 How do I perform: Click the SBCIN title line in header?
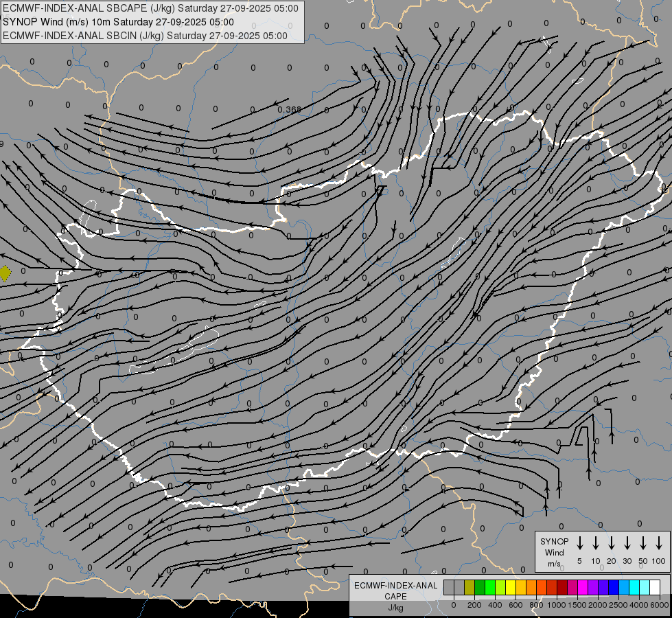[146, 36]
